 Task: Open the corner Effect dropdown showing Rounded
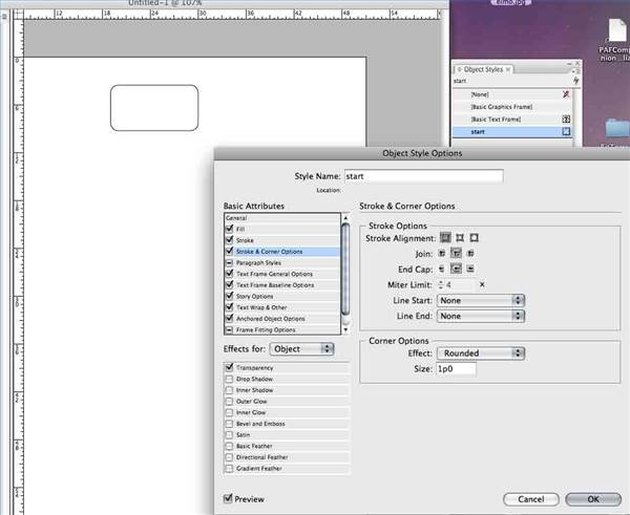[481, 354]
